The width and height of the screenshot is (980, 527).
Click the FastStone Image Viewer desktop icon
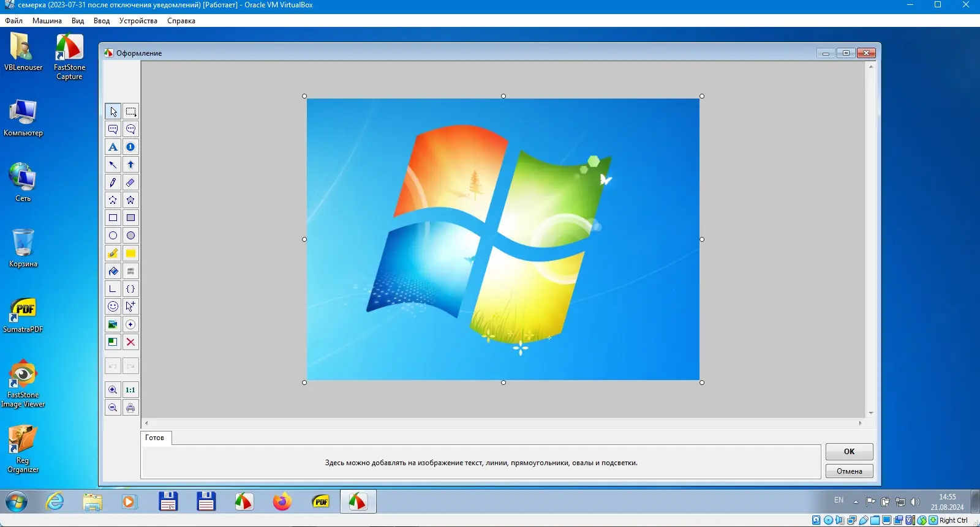23,383
